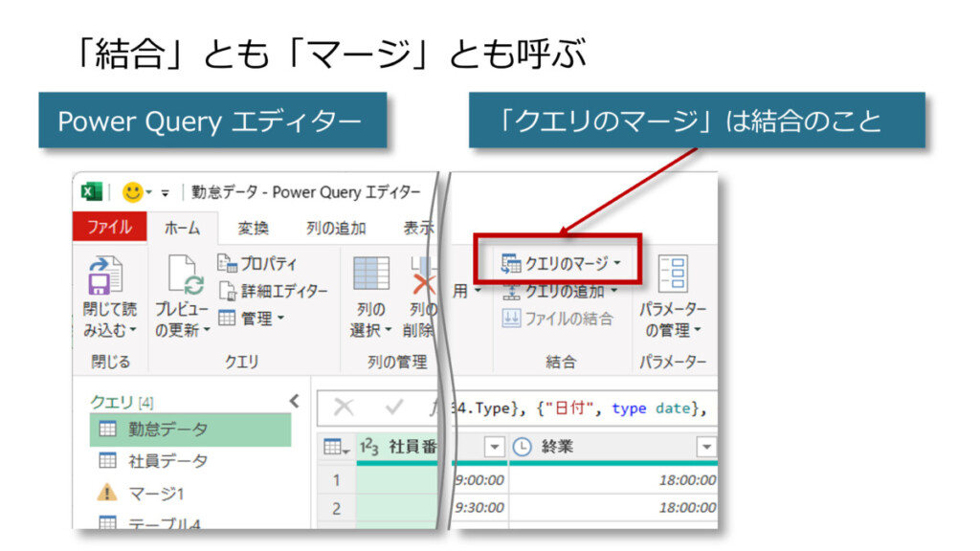Collapse the クエリ pane with the chevron

click(x=294, y=402)
